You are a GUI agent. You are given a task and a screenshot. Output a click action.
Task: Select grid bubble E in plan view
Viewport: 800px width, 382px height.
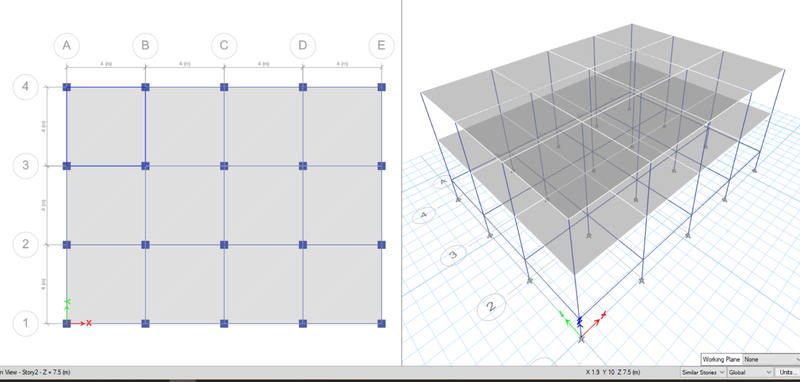point(381,45)
